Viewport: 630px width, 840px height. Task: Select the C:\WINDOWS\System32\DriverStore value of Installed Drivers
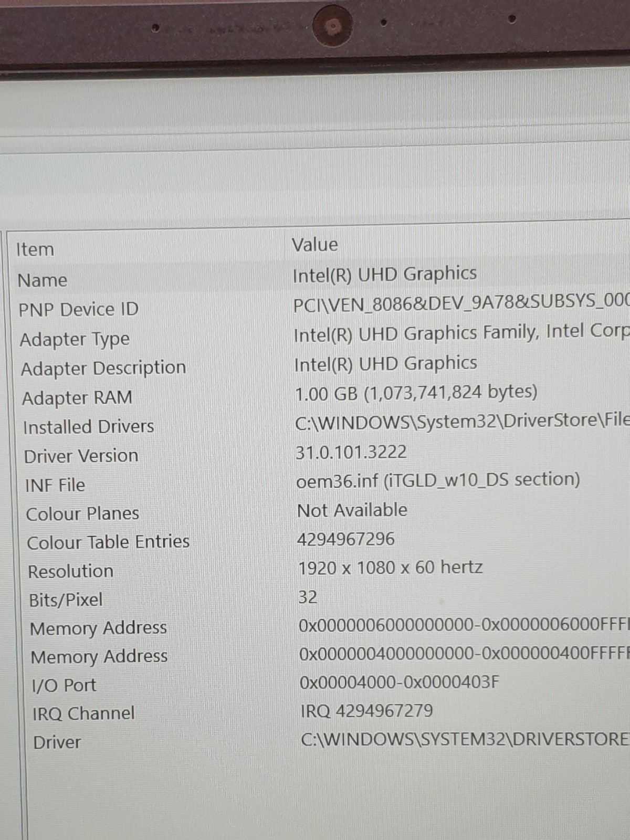[x=462, y=421]
